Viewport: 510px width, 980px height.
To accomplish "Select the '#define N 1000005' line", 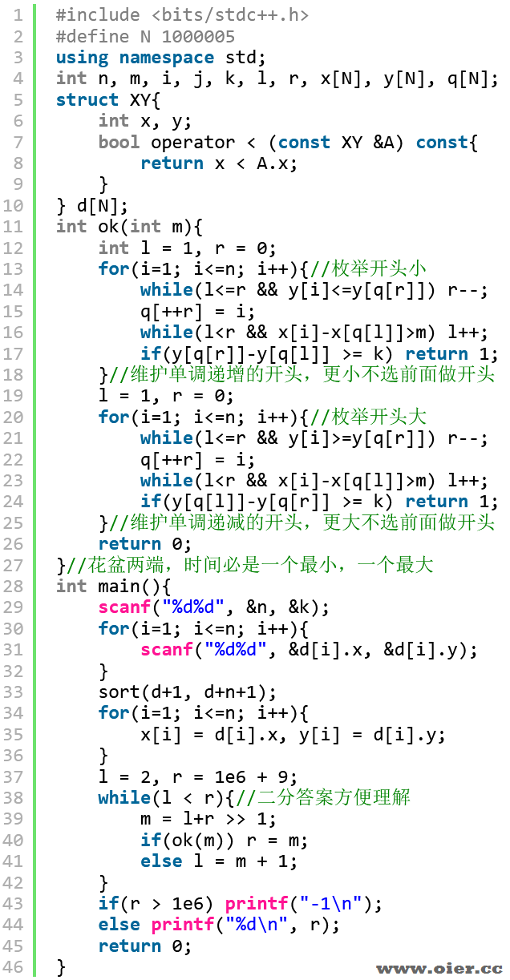I will (x=145, y=36).
